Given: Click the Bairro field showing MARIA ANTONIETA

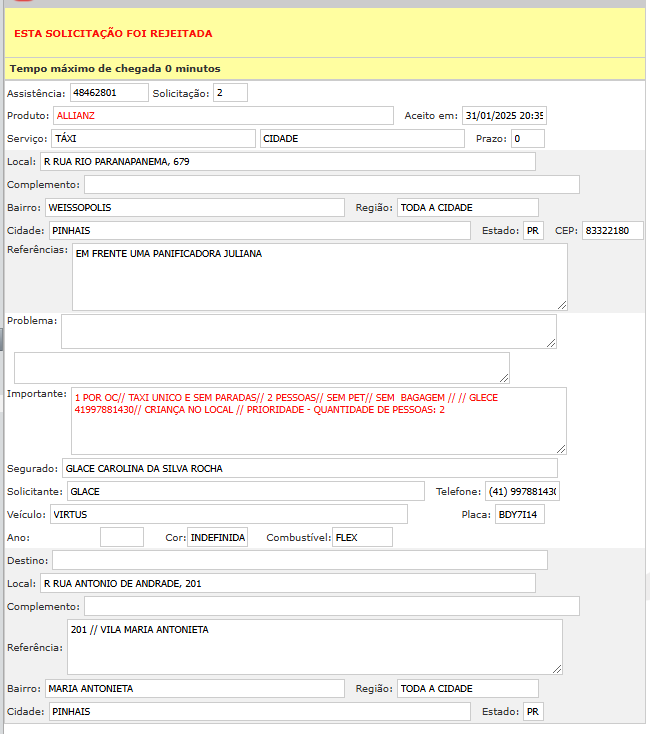Looking at the screenshot, I should 195,688.
